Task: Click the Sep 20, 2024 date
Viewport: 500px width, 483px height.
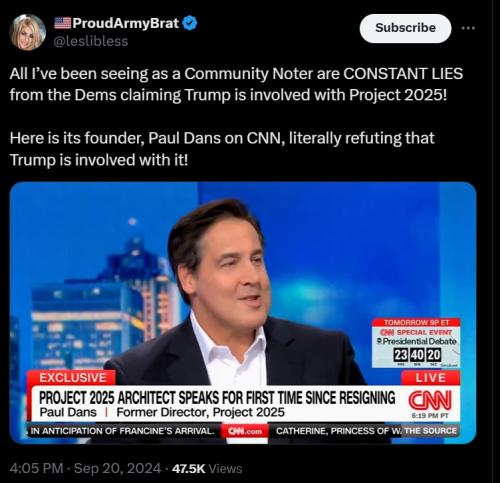Action: coord(117,468)
